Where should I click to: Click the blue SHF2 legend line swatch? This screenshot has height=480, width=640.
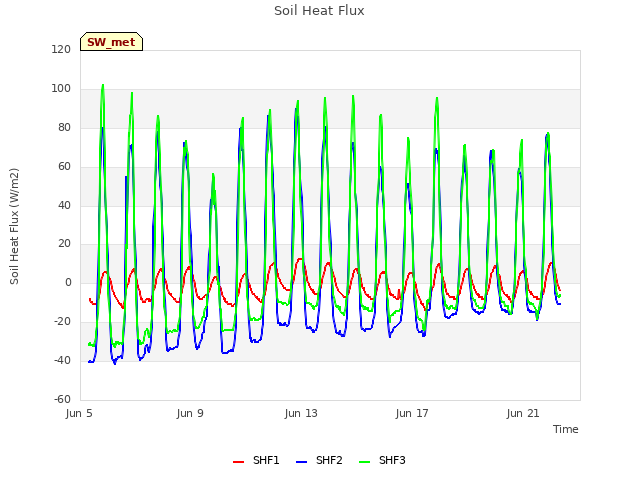(x=301, y=462)
